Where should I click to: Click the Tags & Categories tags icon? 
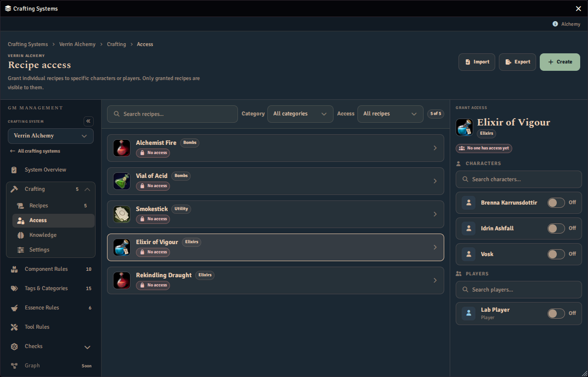pyautogui.click(x=14, y=289)
